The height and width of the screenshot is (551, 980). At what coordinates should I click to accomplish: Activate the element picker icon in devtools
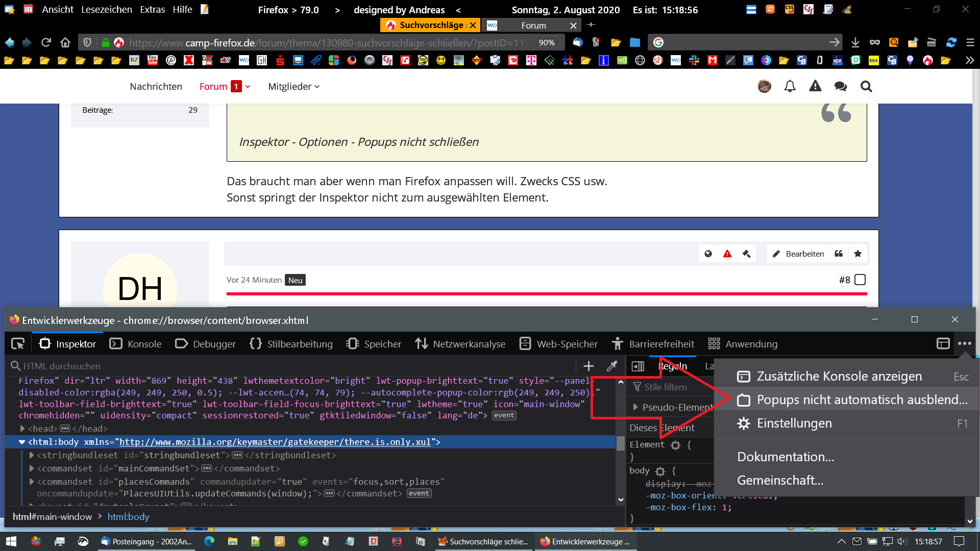[x=18, y=344]
